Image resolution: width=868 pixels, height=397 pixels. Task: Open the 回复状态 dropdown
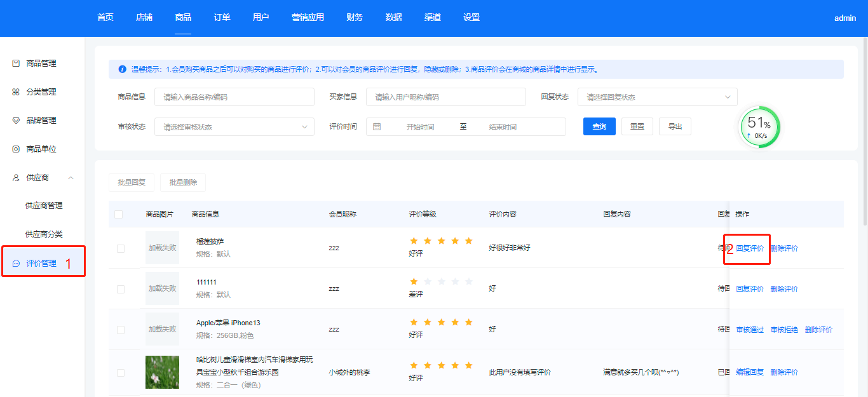pos(657,97)
